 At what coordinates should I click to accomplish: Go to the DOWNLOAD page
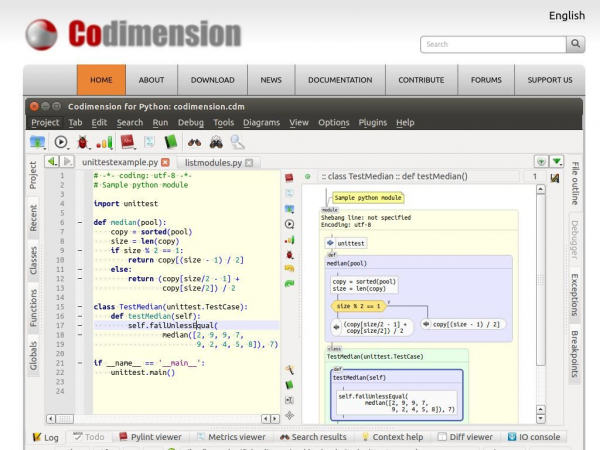click(x=212, y=80)
